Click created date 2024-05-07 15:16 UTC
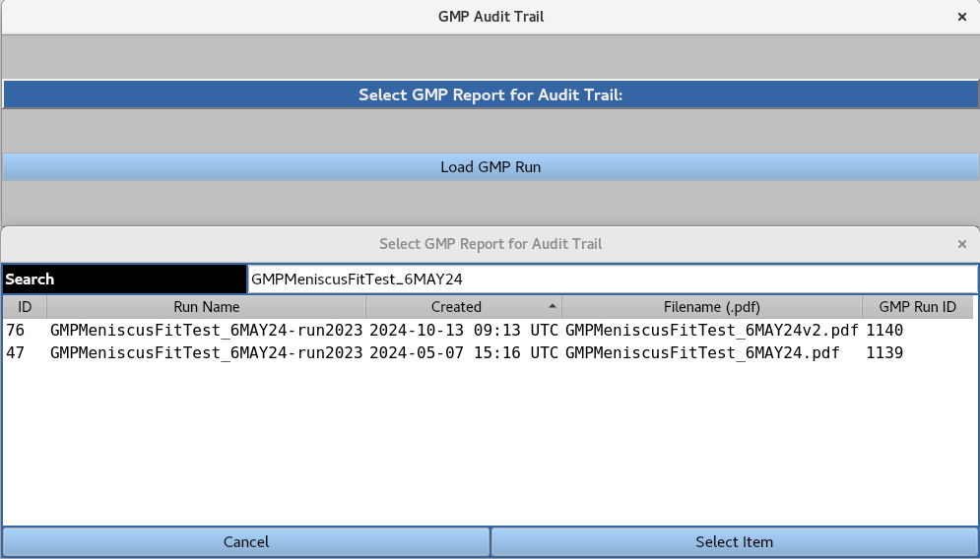The height and width of the screenshot is (559, 980). (x=464, y=353)
